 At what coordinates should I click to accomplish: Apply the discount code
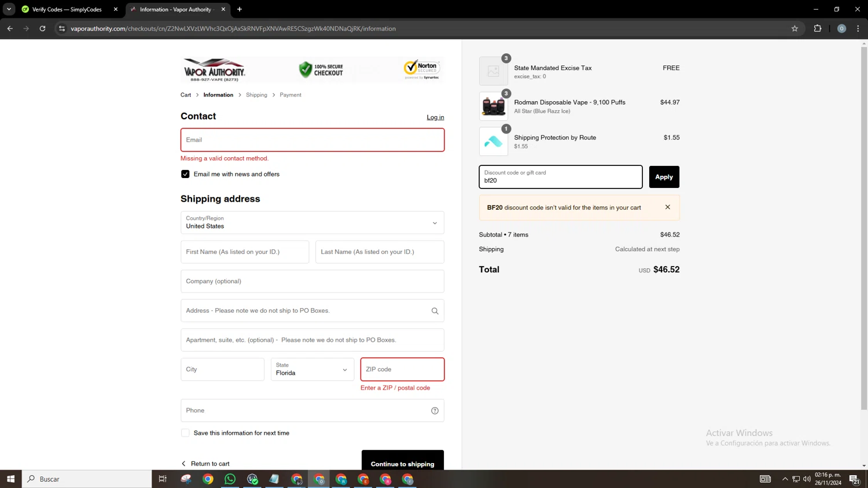[x=664, y=177]
